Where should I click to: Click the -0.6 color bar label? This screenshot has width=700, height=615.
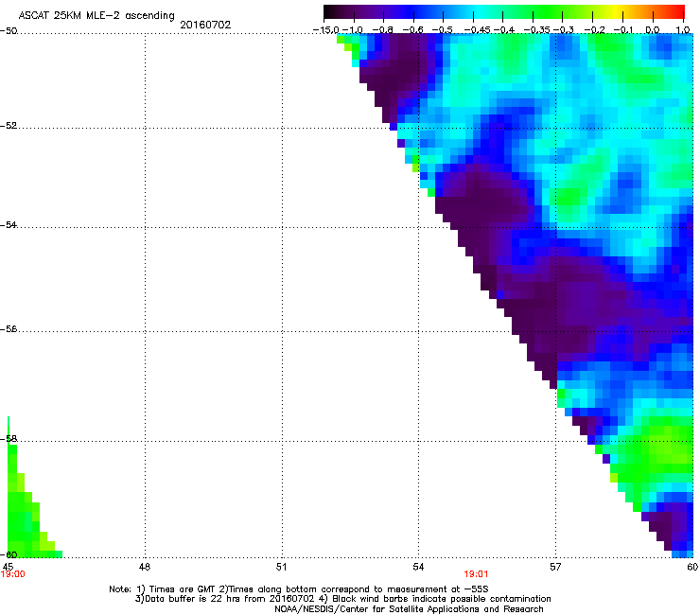pyautogui.click(x=412, y=30)
